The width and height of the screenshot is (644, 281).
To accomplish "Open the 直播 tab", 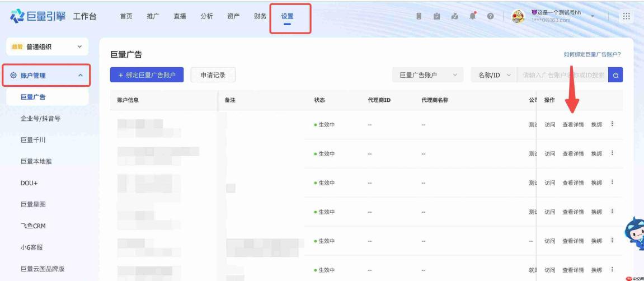I will coord(180,16).
